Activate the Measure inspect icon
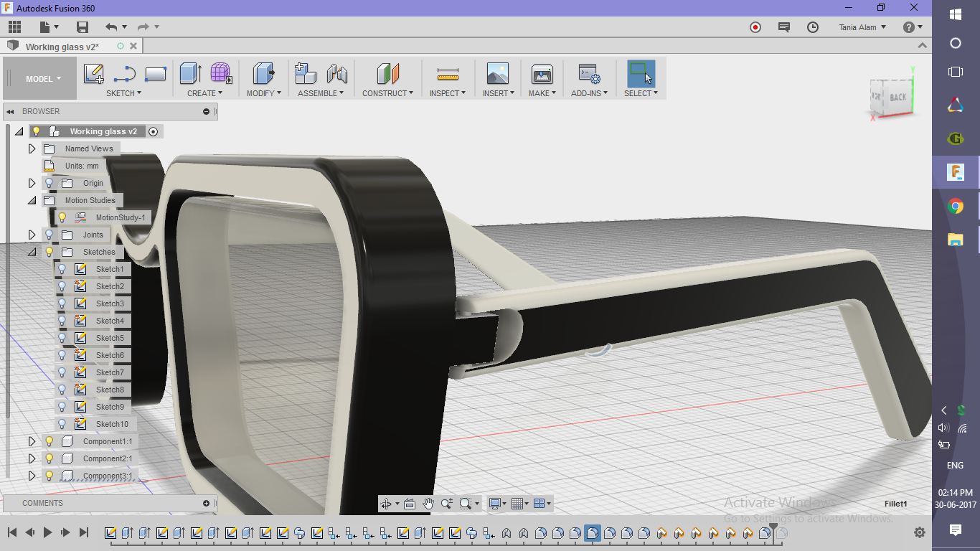The image size is (980, 551). tap(448, 74)
